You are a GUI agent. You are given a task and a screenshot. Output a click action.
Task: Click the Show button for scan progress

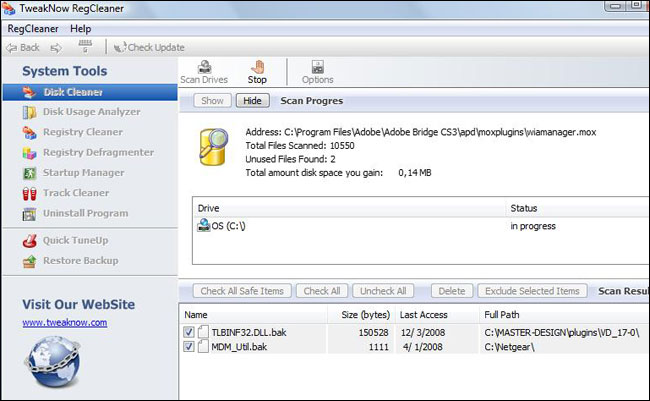pos(212,101)
